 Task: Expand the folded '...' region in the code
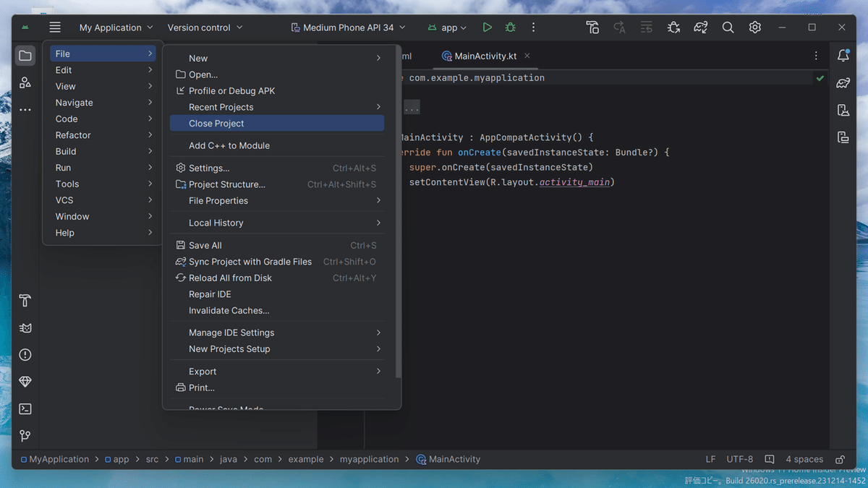[411, 108]
